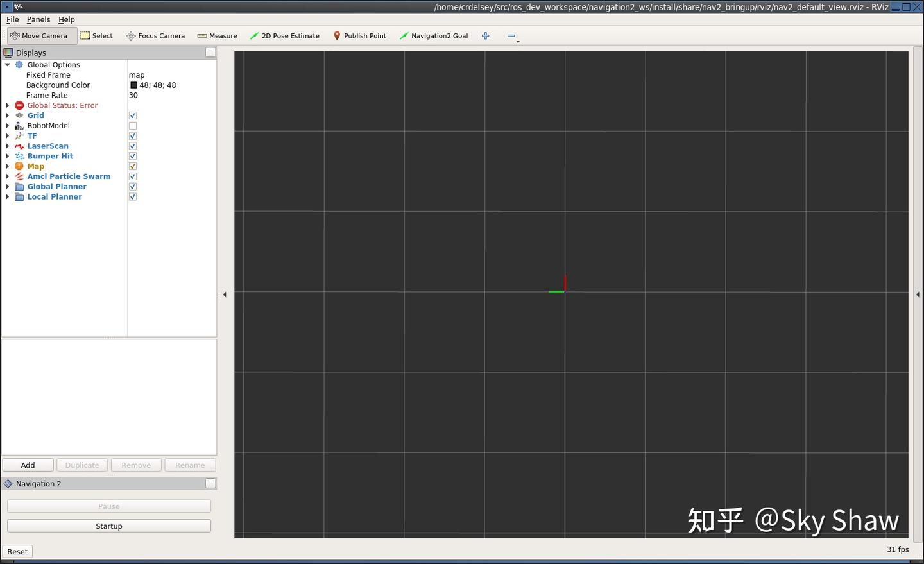Uncheck the Amcl Particle Swarm display
This screenshot has height=564, width=924.
pos(132,176)
